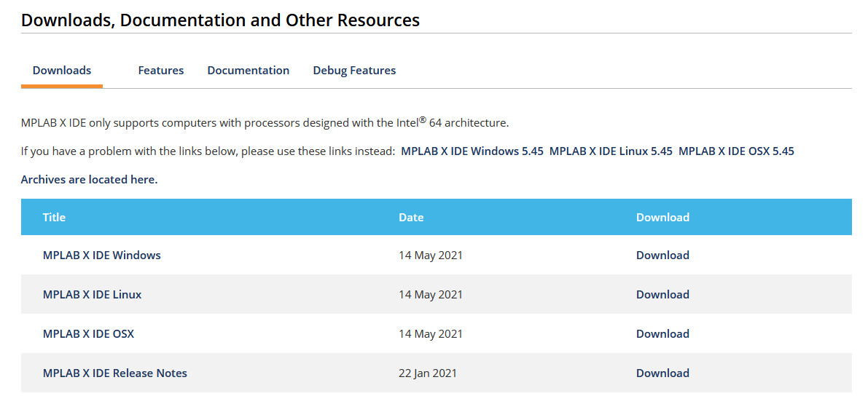Viewport: 868px width, 404px height.
Task: Click MPLAB X IDE Windows title link
Action: point(102,256)
